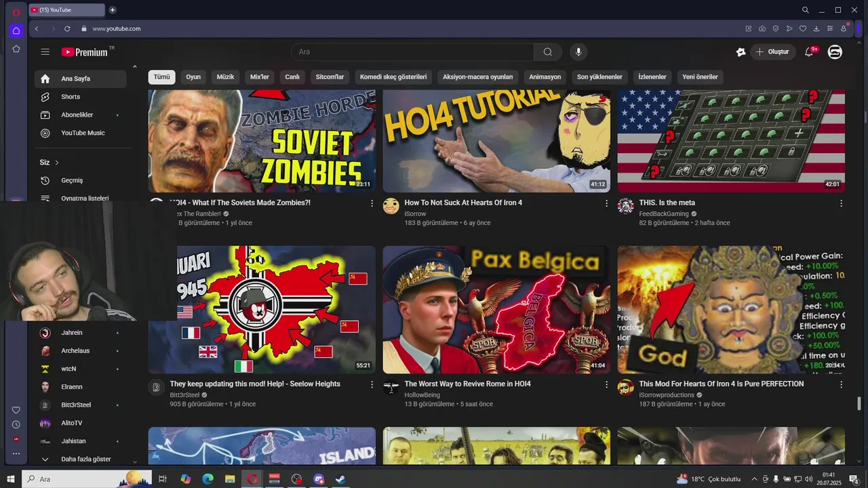Image resolution: width=868 pixels, height=488 pixels.
Task: Open 'Geçmiş' history in sidebar
Action: (x=81, y=180)
